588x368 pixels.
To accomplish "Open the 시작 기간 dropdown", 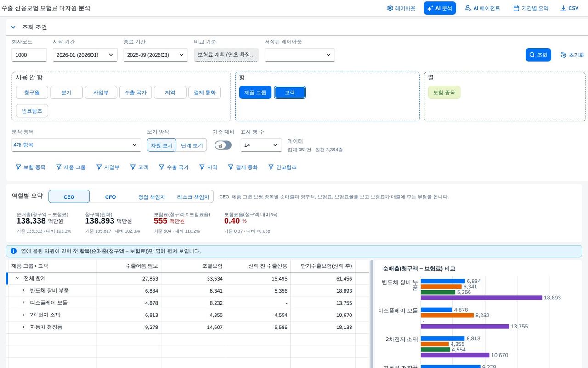I will click(85, 55).
